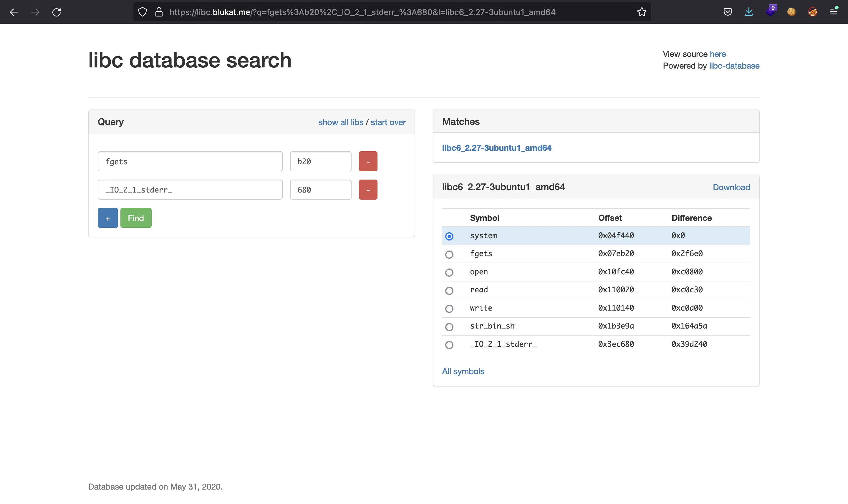
Task: Open the Pocket save icon
Action: pos(728,12)
